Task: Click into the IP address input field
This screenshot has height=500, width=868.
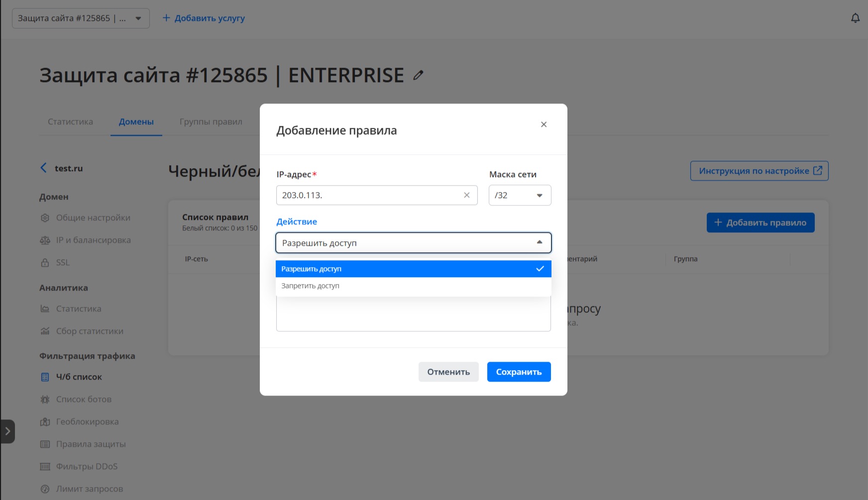Action: click(368, 195)
